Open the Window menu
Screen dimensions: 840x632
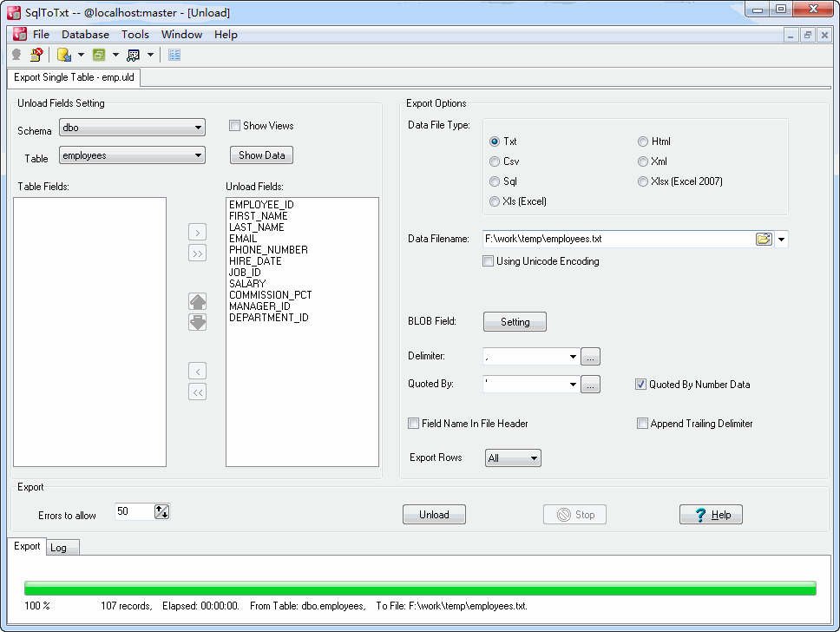[x=181, y=35]
